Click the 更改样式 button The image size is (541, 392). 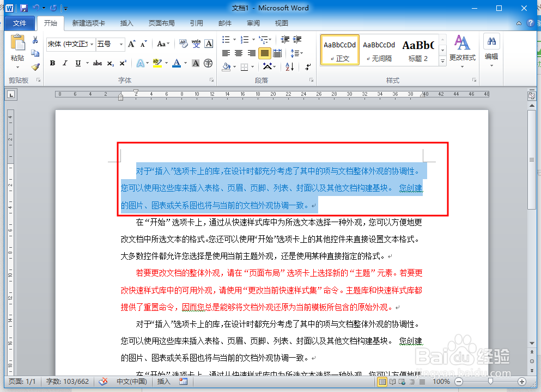click(462, 52)
